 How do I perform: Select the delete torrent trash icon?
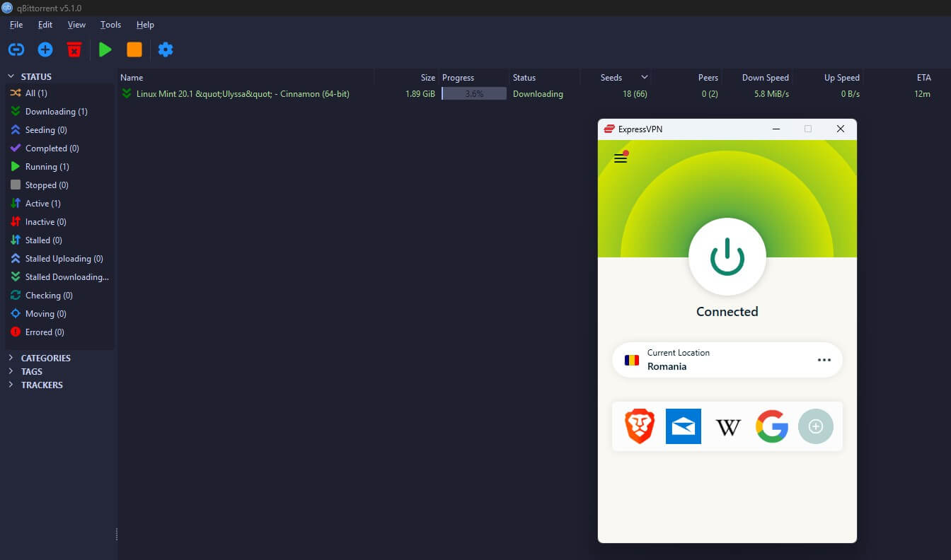[74, 49]
